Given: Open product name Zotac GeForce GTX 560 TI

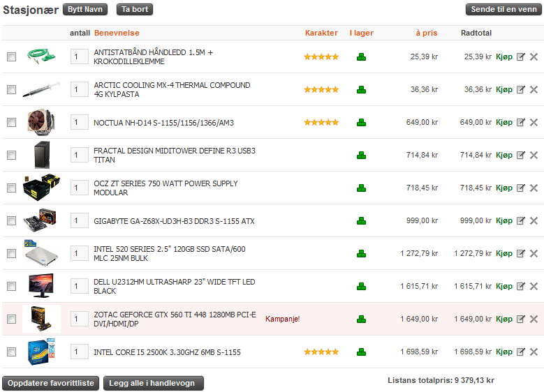Looking at the screenshot, I should [175, 319].
